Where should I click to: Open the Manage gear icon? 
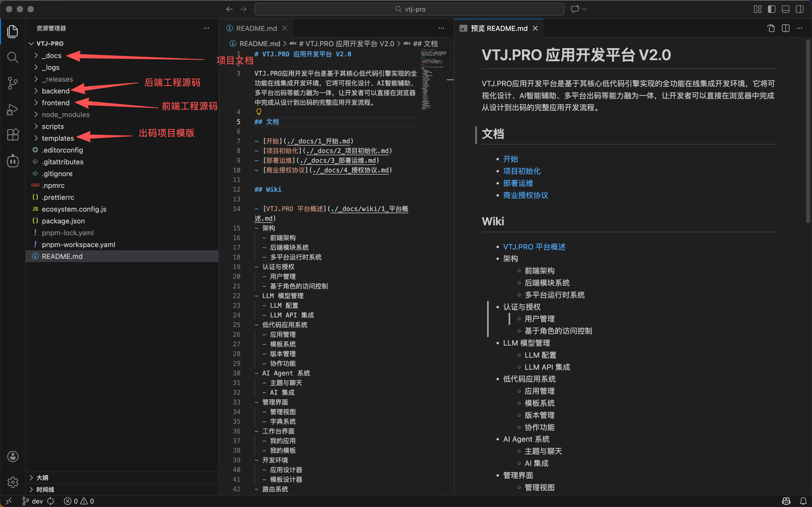(x=12, y=482)
